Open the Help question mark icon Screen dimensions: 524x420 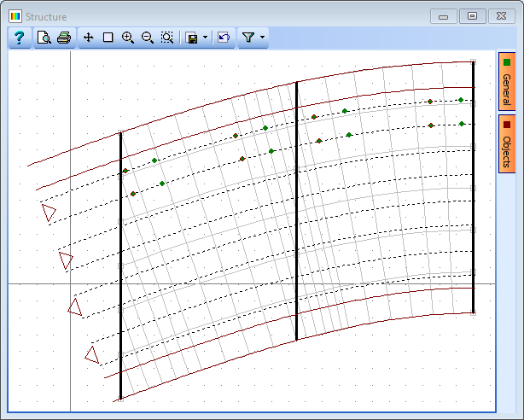[19, 38]
